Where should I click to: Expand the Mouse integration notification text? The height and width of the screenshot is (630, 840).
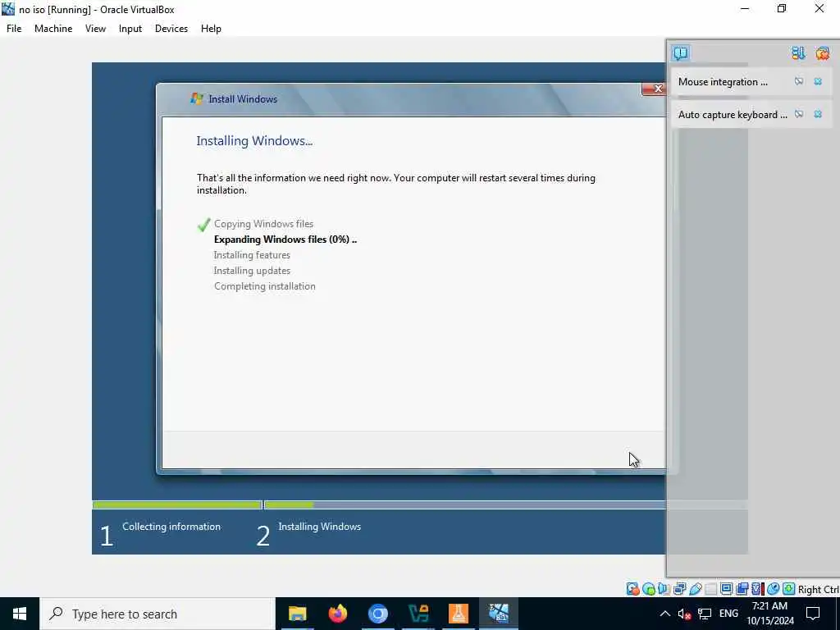pyautogui.click(x=723, y=82)
